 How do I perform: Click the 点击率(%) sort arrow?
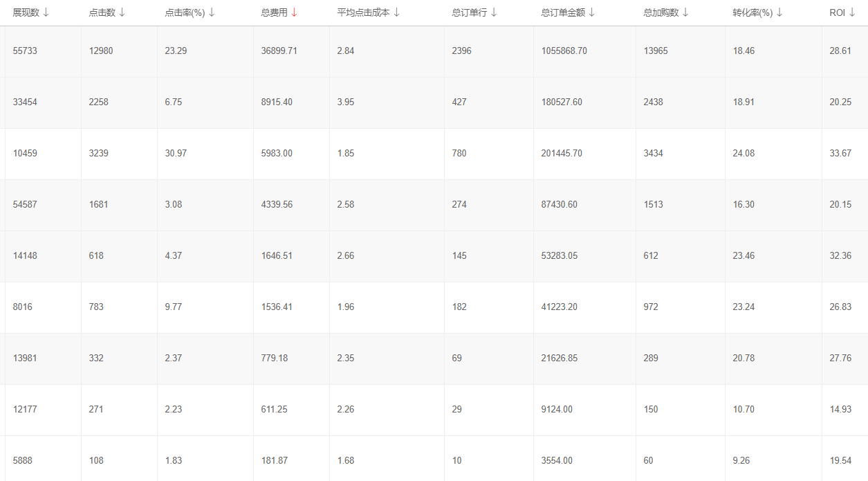(x=212, y=12)
